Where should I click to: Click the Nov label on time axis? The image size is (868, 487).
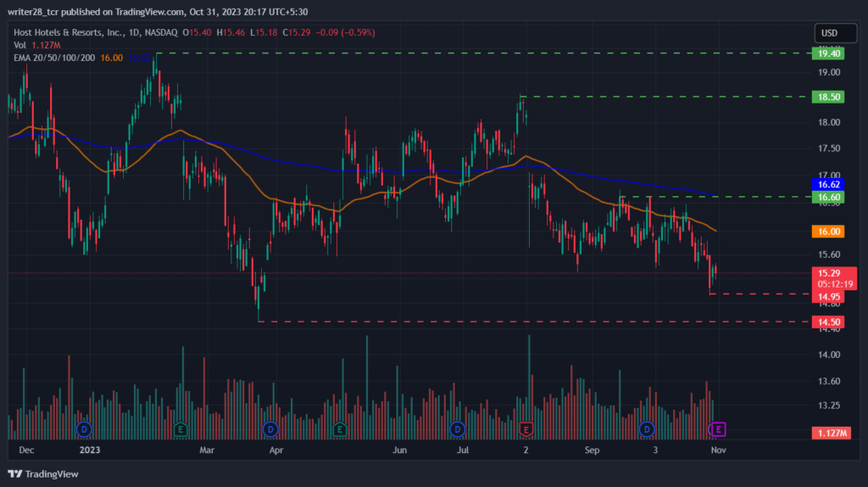(719, 450)
